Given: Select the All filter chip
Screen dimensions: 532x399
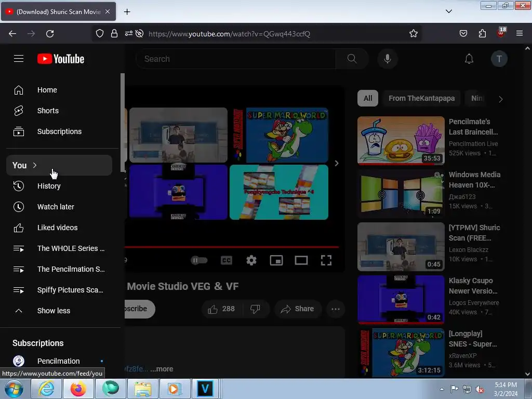Looking at the screenshot, I should (x=368, y=98).
